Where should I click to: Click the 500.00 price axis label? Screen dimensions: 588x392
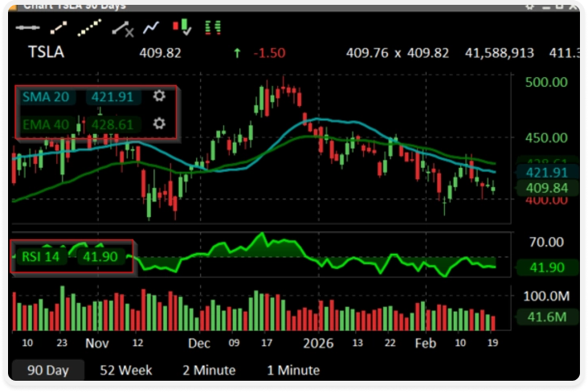(546, 82)
